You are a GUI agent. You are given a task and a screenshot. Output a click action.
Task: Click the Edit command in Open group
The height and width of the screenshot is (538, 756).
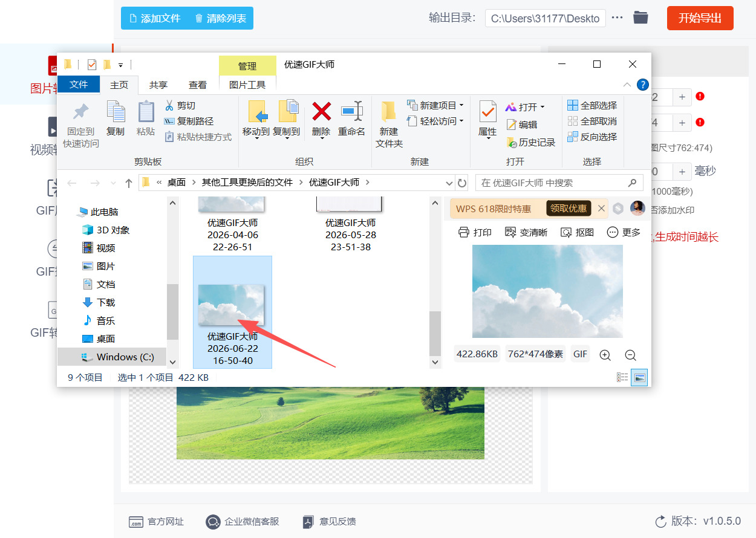[521, 125]
